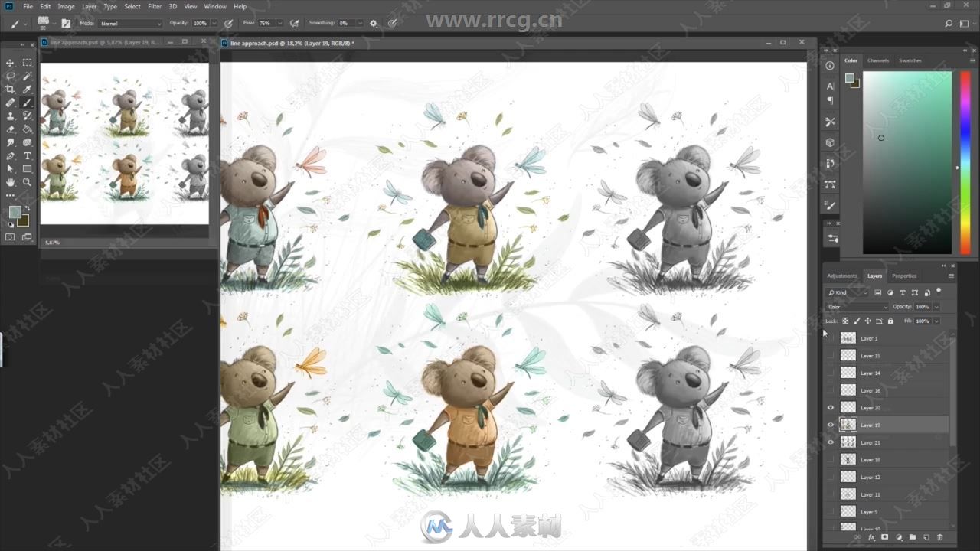Select the Path Selection tool
980x551 pixels.
[x=10, y=169]
